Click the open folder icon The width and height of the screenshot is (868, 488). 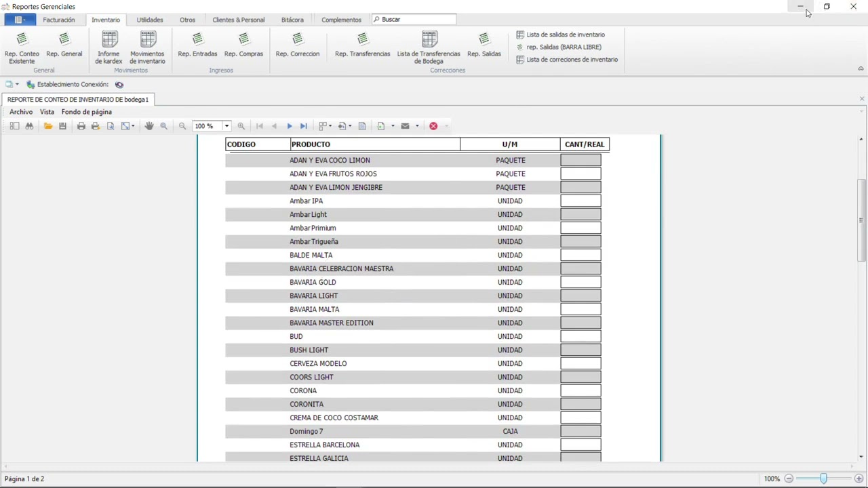48,126
